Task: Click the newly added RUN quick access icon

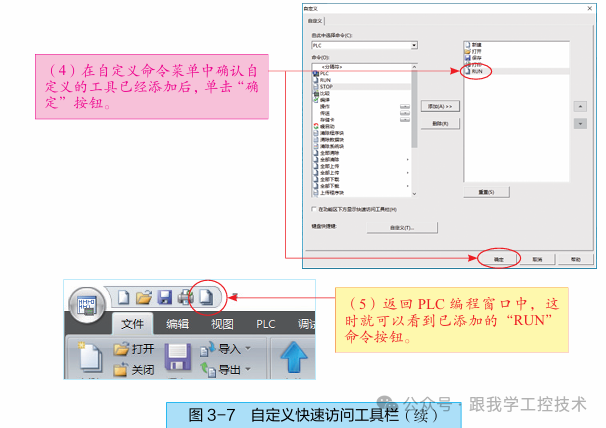Action: pyautogui.click(x=206, y=297)
